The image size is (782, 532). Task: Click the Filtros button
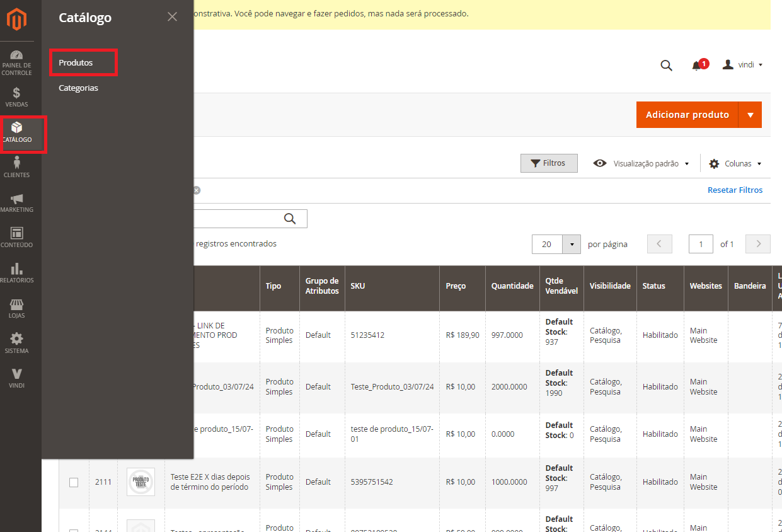coord(548,163)
